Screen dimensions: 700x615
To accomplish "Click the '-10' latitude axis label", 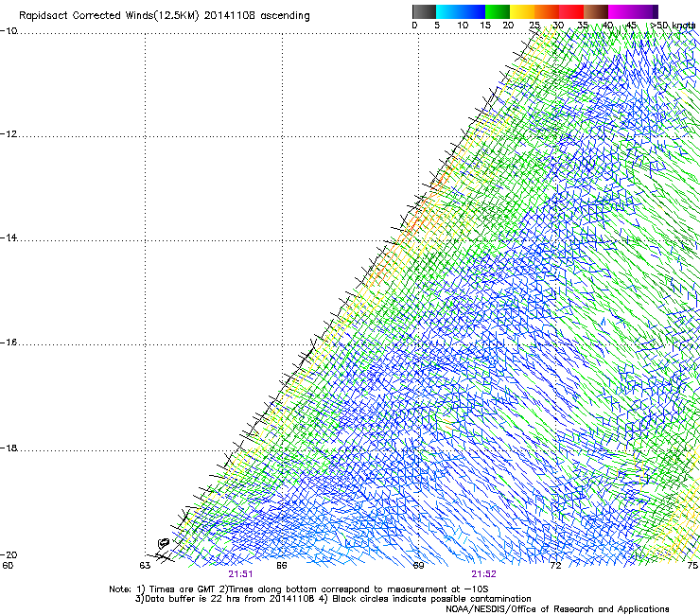I will [x=9, y=31].
